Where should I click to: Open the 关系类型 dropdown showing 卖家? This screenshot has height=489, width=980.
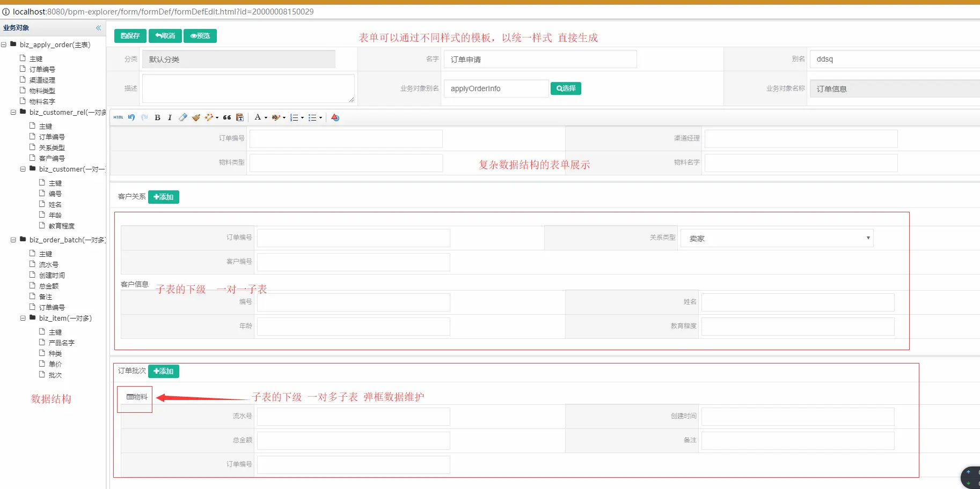click(776, 238)
